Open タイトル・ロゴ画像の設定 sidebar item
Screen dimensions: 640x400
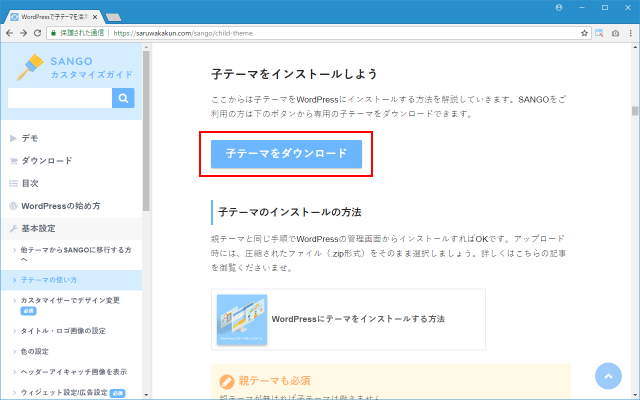pyautogui.click(x=63, y=331)
